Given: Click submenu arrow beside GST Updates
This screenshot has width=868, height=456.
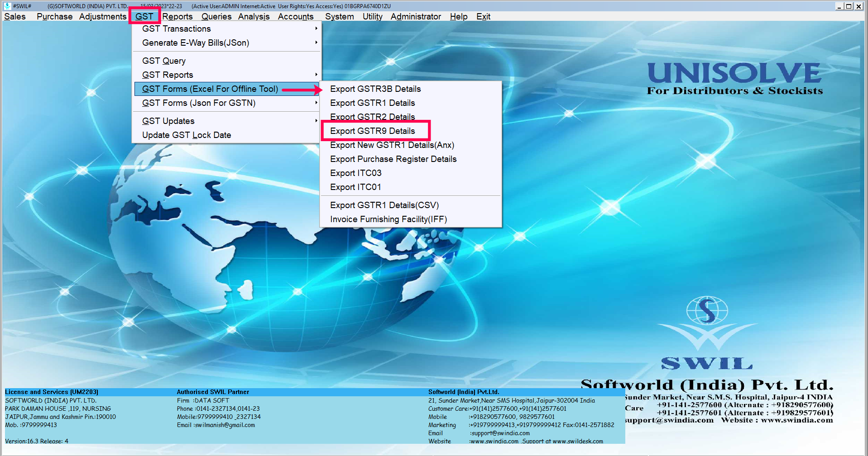Looking at the screenshot, I should coord(316,121).
